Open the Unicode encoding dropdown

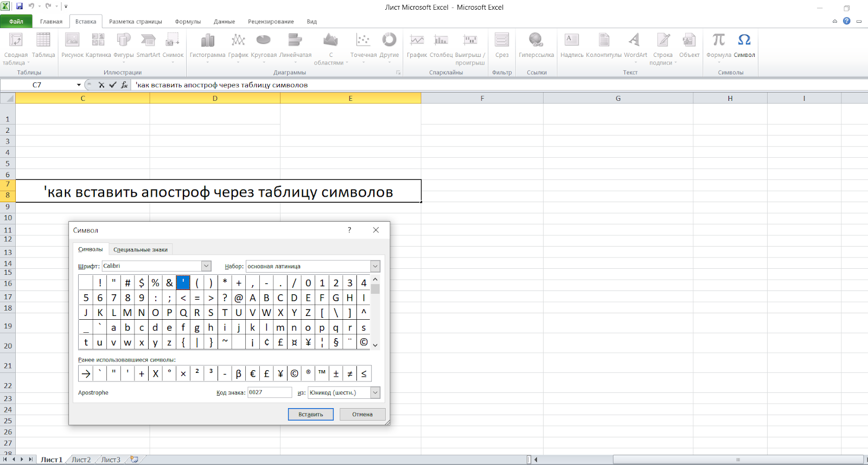pyautogui.click(x=375, y=392)
